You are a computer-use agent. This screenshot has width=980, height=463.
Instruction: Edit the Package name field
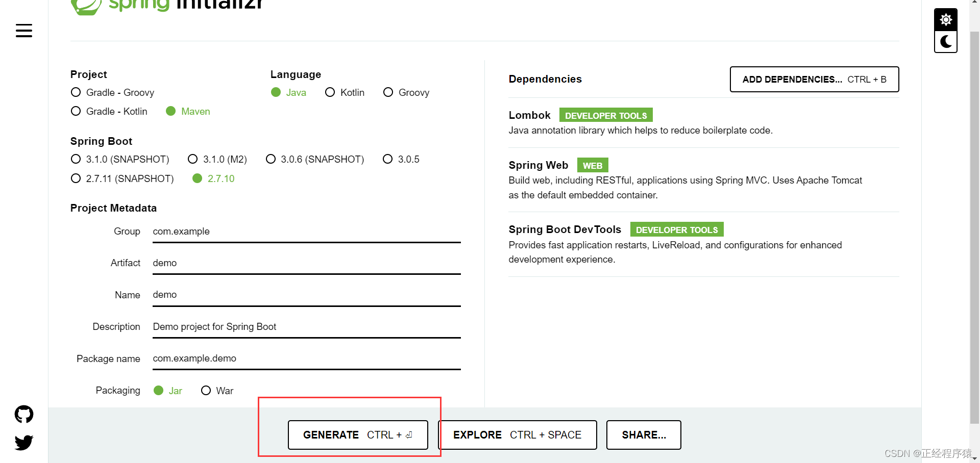(306, 358)
